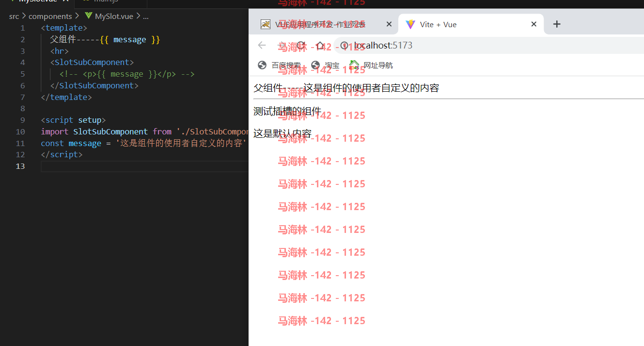Click the 网址导航 bookmark icon
Screen dimensions: 644x346
(354, 65)
